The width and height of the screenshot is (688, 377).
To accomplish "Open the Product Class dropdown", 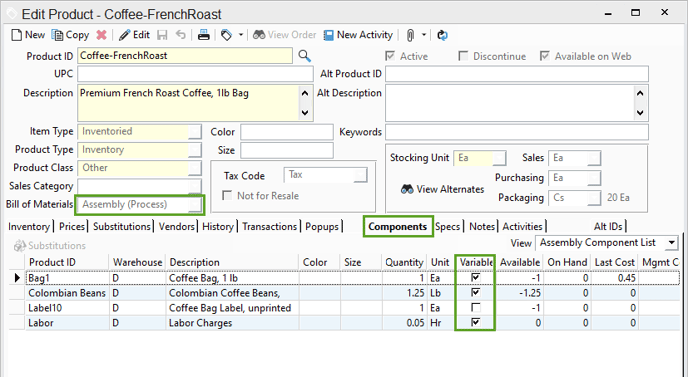I will click(x=195, y=168).
